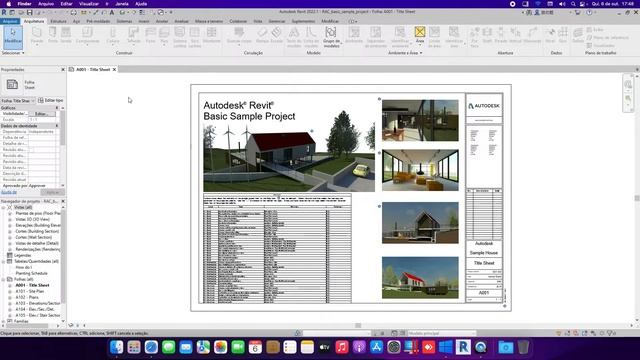Collapse the Gráficos properties group

(57, 108)
